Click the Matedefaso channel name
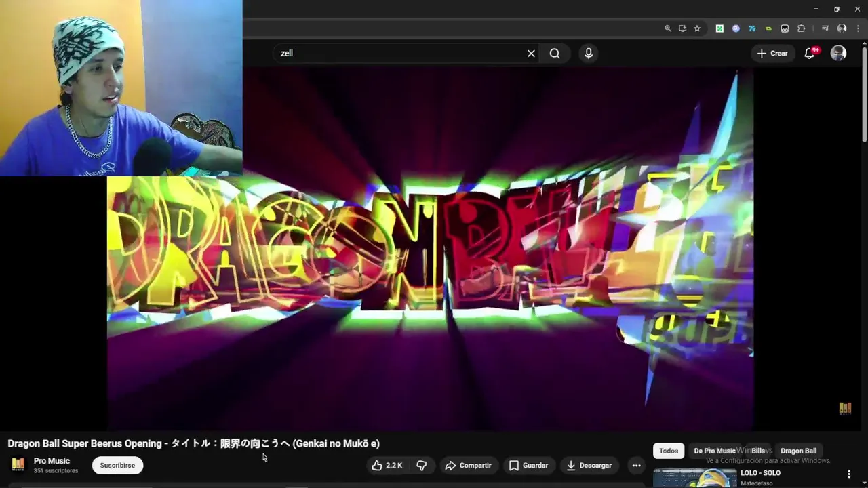The width and height of the screenshot is (868, 488). (756, 483)
